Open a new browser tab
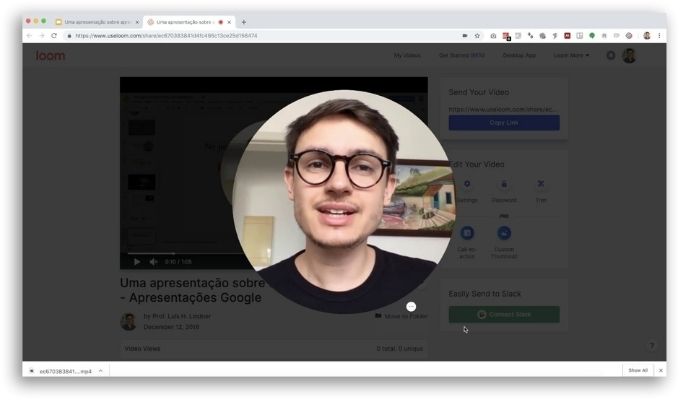 244,22
